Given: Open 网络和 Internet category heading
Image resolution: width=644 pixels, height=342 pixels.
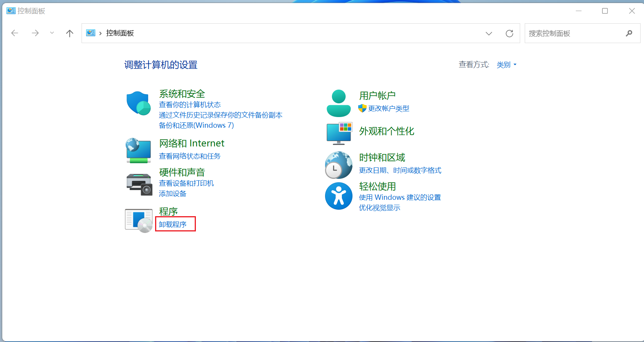Looking at the screenshot, I should 192,143.
